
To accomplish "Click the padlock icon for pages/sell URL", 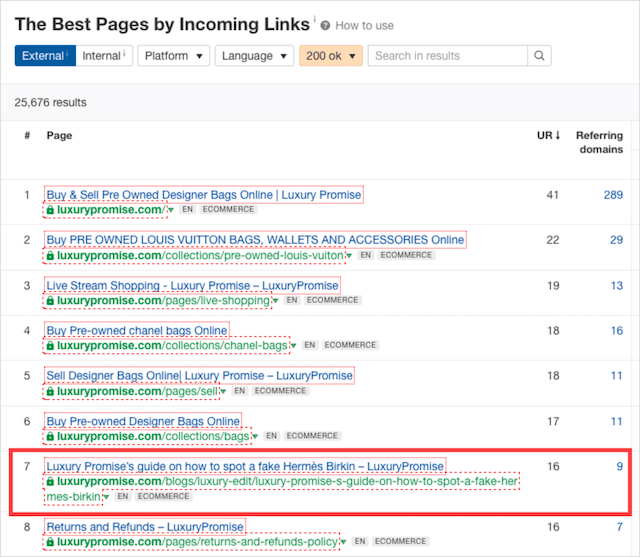I will coord(51,391).
